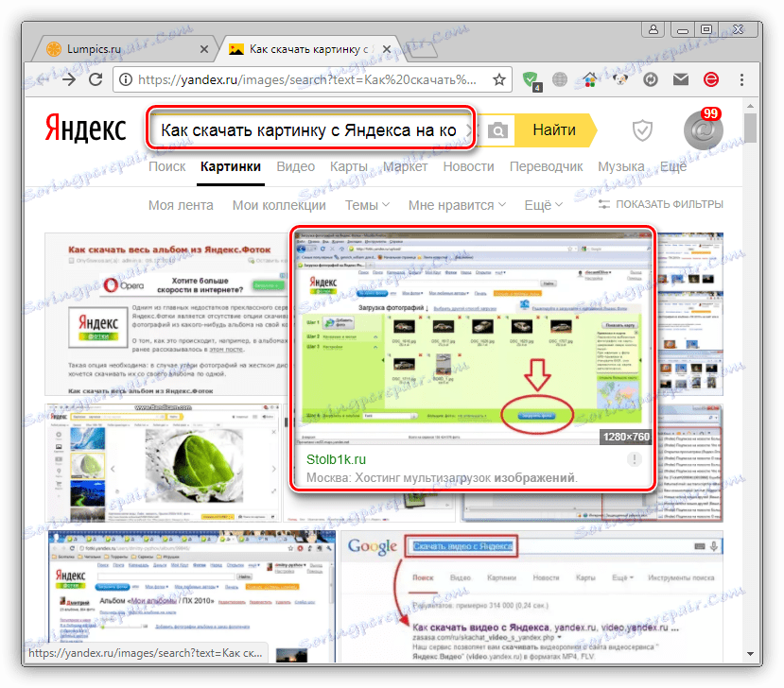Click the dog-faced extension icon
This screenshot has height=688, width=784.
pos(620,81)
